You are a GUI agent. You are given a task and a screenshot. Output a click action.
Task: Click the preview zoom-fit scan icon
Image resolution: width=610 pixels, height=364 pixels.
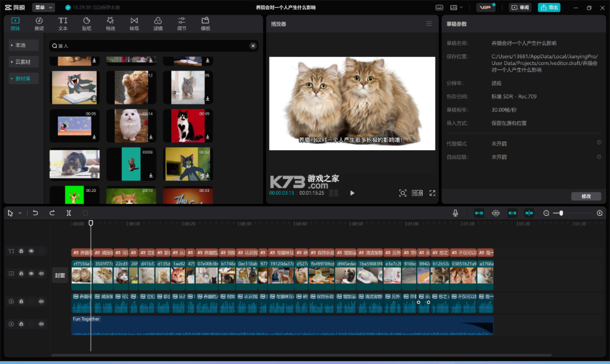[x=403, y=193]
